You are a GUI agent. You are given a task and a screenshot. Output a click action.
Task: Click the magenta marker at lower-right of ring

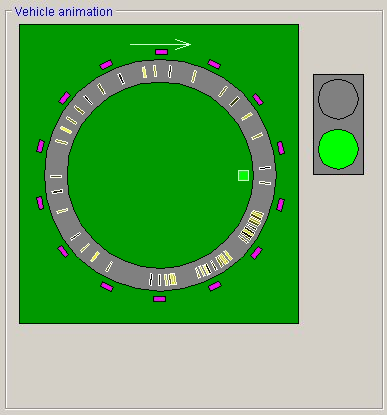click(256, 253)
